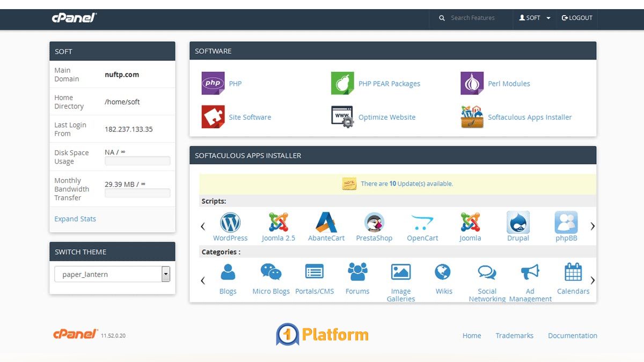Screen dimensions: 644x362
Task: Click the Optimize Website gear icon
Action: (342, 117)
